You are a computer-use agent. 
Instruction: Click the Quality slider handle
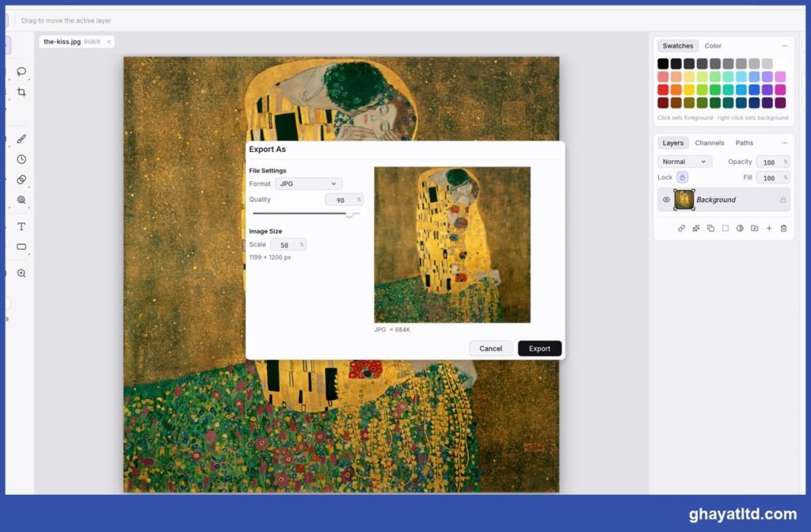point(349,214)
